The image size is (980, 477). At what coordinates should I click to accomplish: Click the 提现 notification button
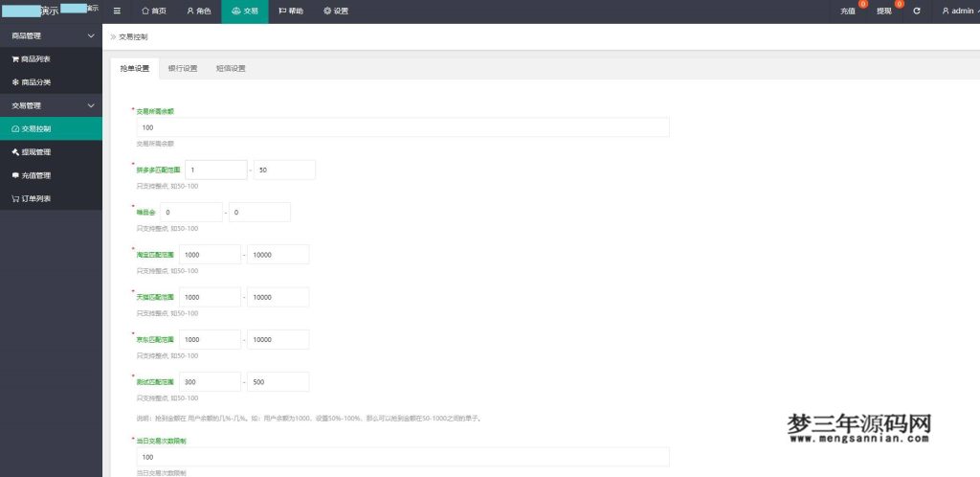[x=884, y=11]
